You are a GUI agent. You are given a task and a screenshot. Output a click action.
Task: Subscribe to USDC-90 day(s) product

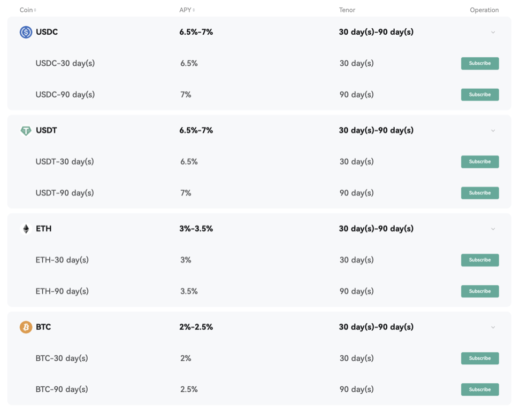(x=480, y=95)
